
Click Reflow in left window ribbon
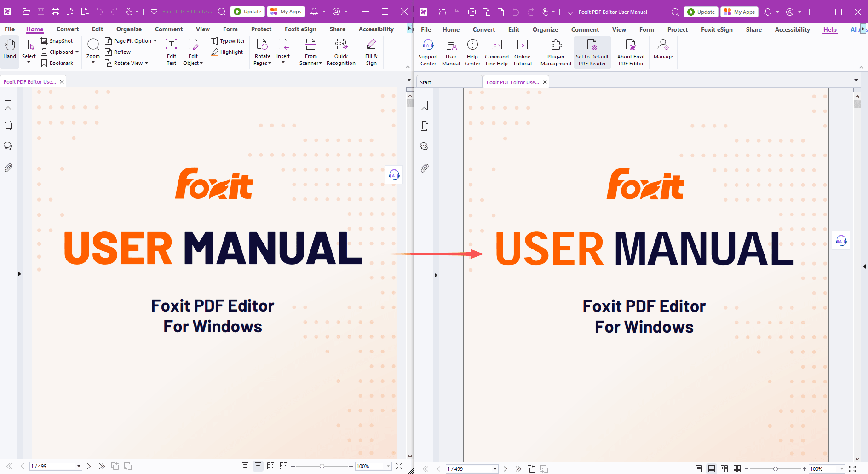click(x=118, y=52)
